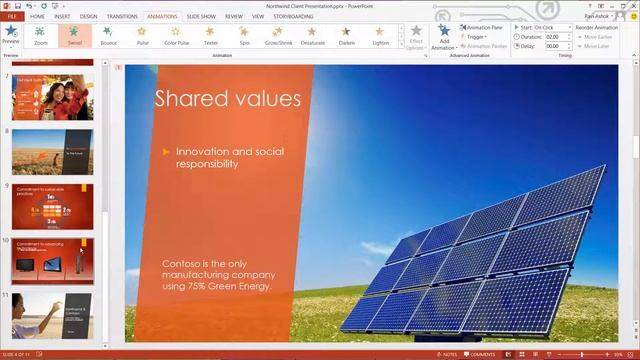Switch to Reading view icon
This screenshot has height=360, width=640.
pyautogui.click(x=535, y=355)
